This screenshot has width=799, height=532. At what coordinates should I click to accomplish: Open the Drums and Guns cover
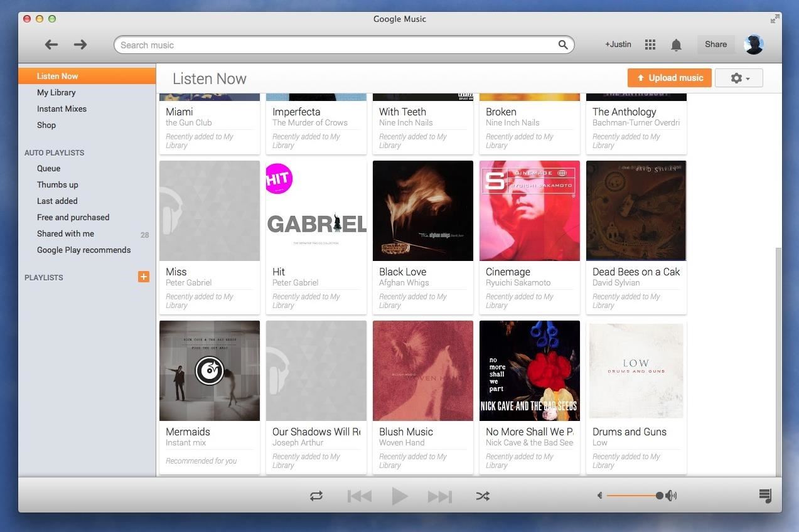coord(636,371)
